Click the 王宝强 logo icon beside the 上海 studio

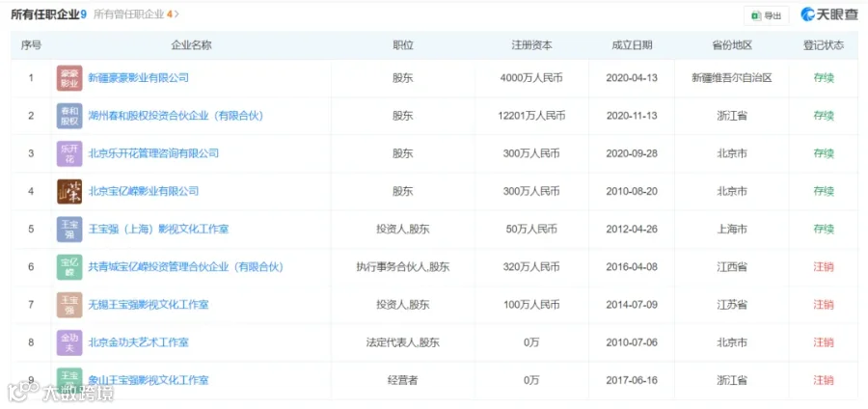[x=69, y=230]
